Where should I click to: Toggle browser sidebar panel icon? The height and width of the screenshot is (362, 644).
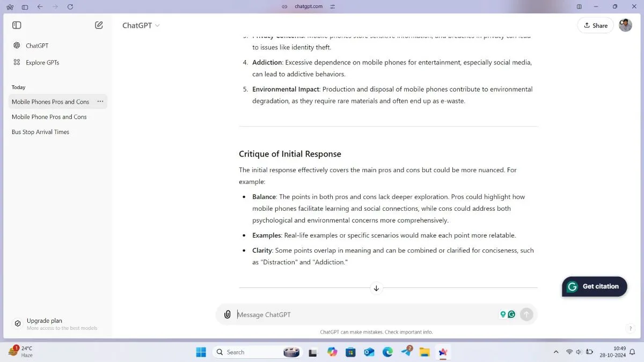(x=25, y=6)
